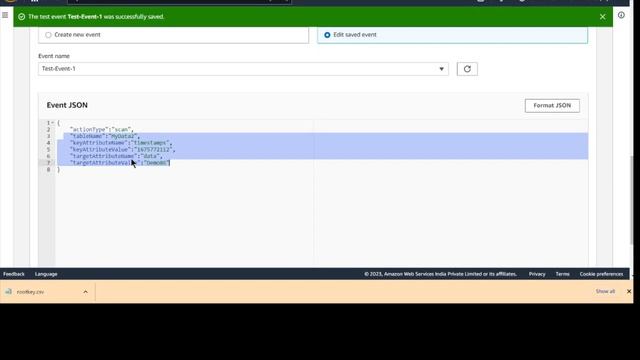The image size is (640, 360).
Task: Click the keyAttributeName line in editor
Action: pos(121,143)
